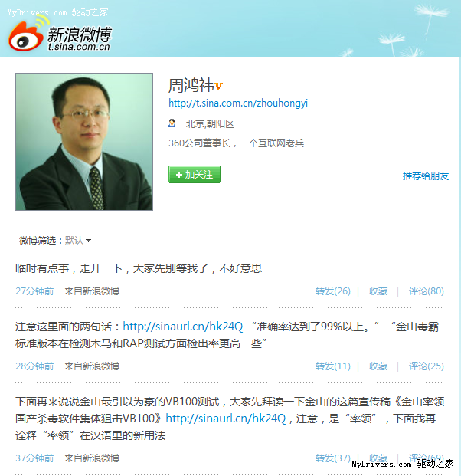Click the location person icon beside 北京,朝阳区
Viewport: 461px width, 476px height.
(172, 123)
